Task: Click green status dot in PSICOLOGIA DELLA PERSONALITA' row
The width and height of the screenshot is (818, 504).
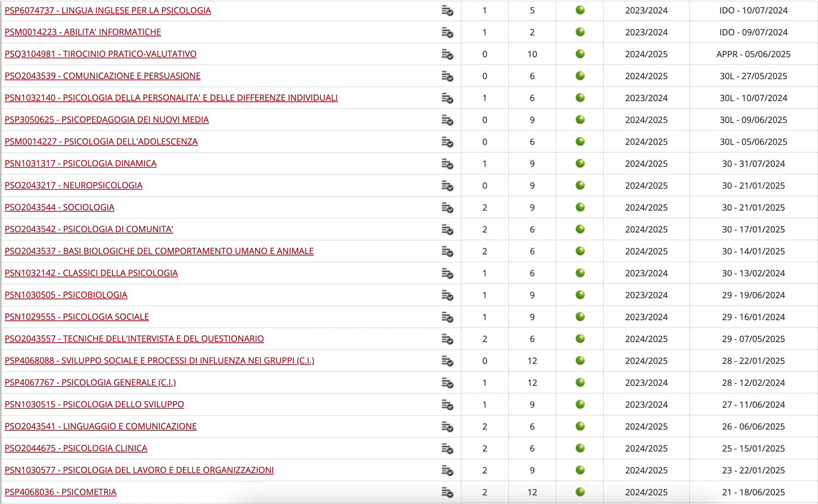Action: point(580,98)
